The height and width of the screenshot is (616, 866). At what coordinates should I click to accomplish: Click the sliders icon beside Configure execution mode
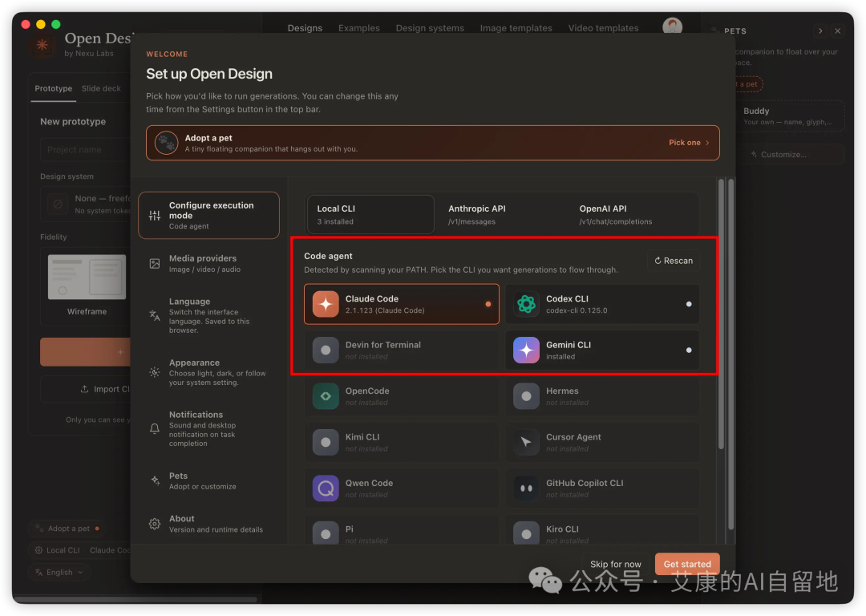(155, 216)
